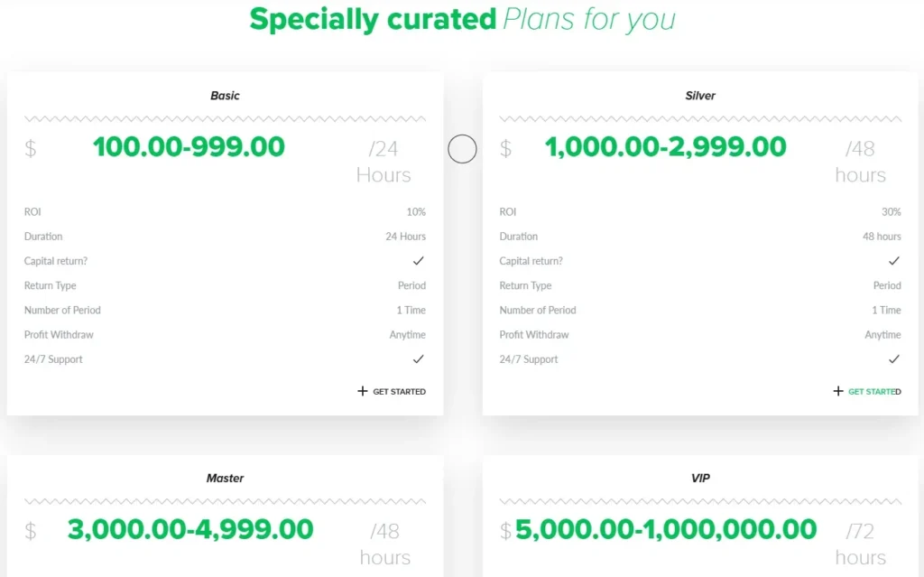
Task: Click Silver plan 24/7 Support checkmark
Action: [x=894, y=359]
